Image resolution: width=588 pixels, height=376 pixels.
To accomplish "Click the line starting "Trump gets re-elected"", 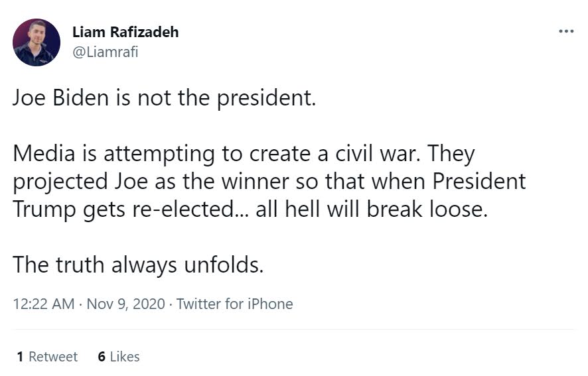I will tap(250, 209).
